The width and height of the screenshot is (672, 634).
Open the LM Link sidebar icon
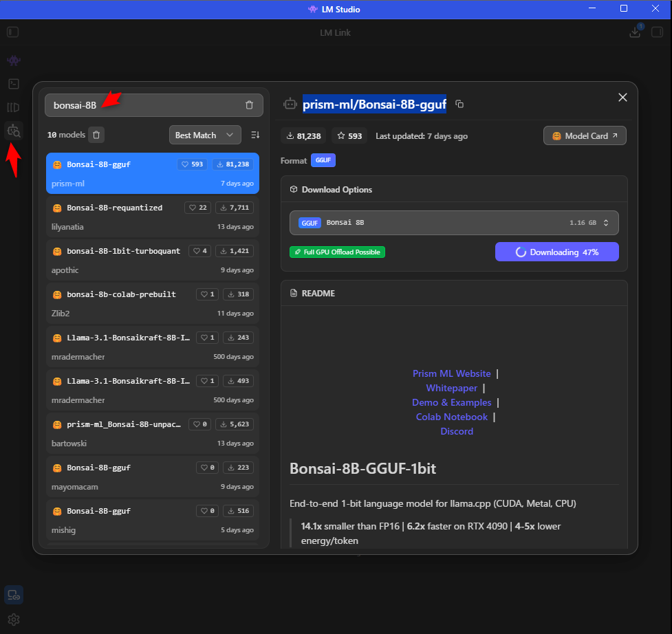(x=14, y=595)
